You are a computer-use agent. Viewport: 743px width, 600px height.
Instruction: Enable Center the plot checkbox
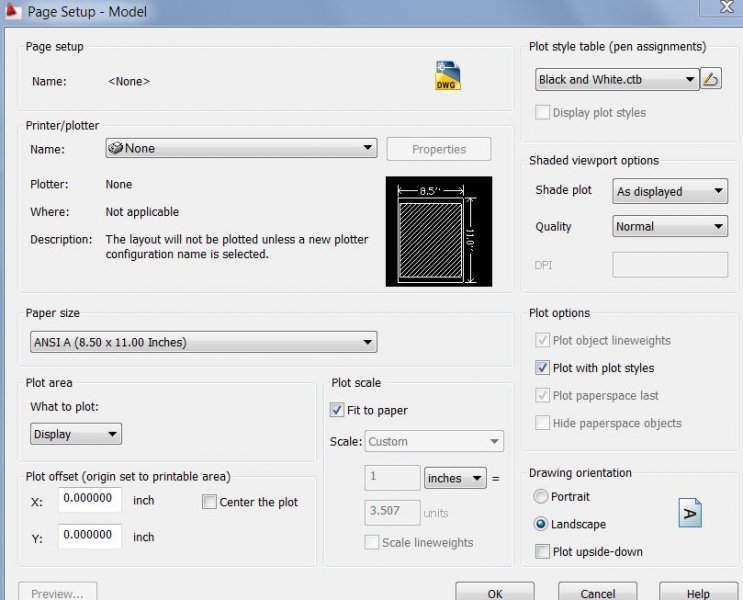pos(209,501)
